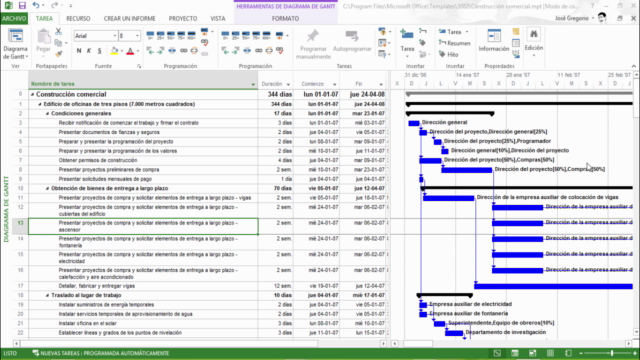640x360 pixels.
Task: Click the small milestone diamond beside large Tarea button
Action: (x=423, y=43)
